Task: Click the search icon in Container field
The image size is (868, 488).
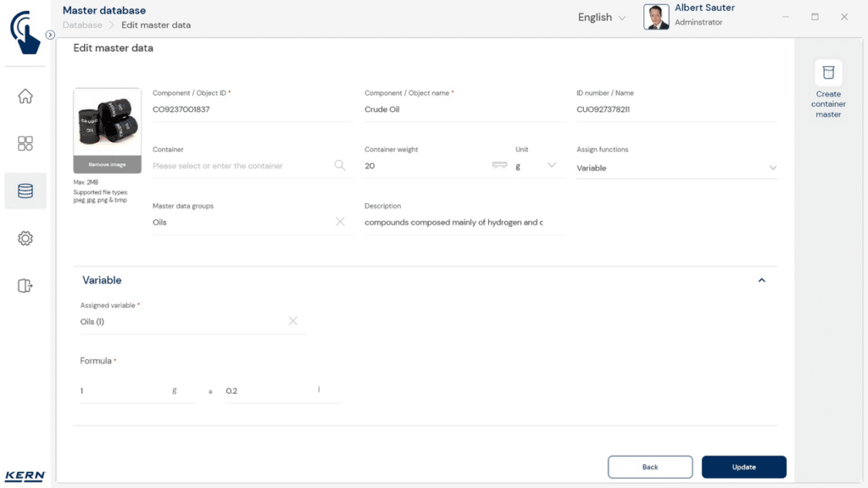Action: [x=340, y=166]
